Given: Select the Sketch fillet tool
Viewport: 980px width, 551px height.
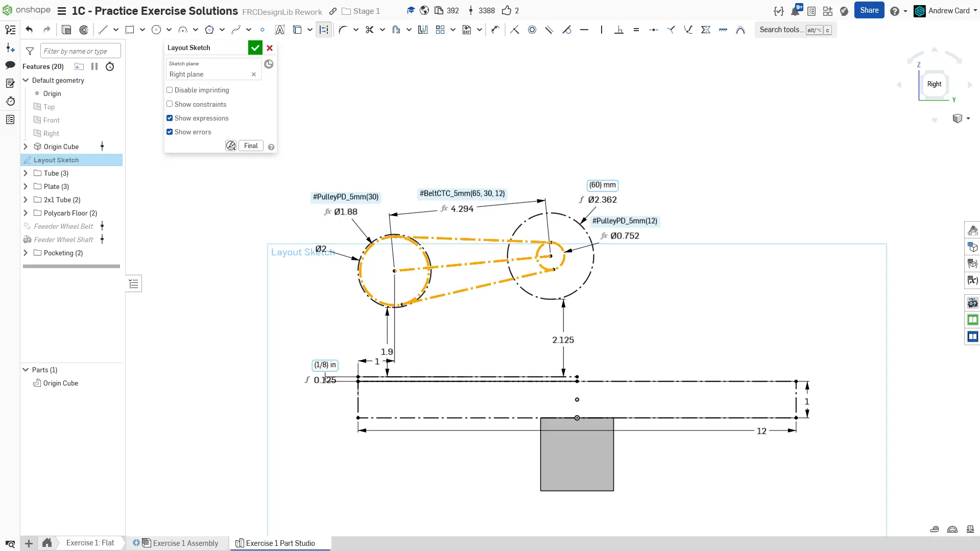Looking at the screenshot, I should tap(343, 30).
